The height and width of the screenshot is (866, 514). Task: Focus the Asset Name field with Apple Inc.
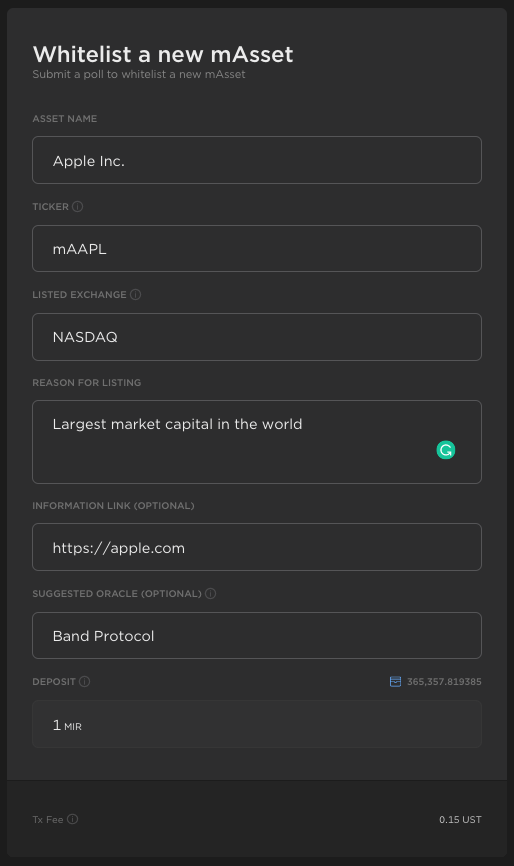tap(257, 160)
